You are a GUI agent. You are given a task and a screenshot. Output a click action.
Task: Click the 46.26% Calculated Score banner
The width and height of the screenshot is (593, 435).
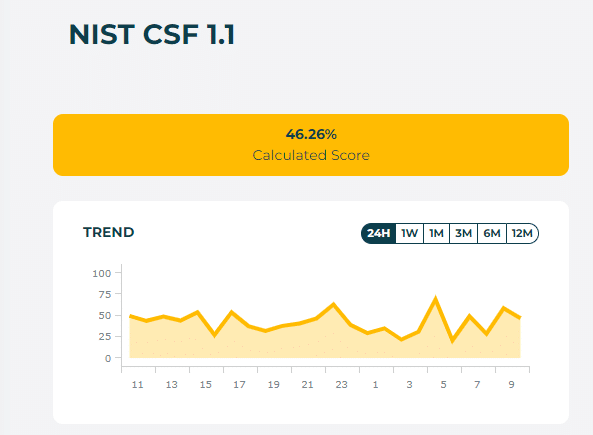click(x=311, y=145)
